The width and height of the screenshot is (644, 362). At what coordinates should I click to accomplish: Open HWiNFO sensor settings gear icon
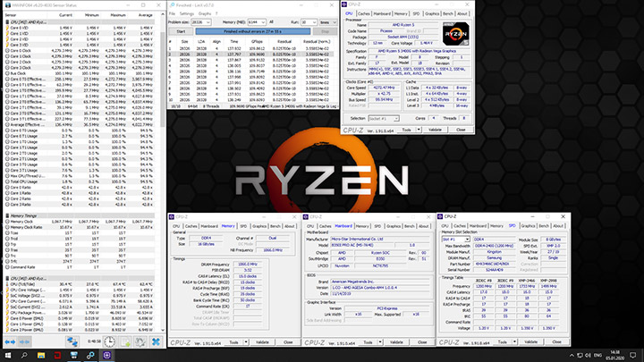[140, 341]
